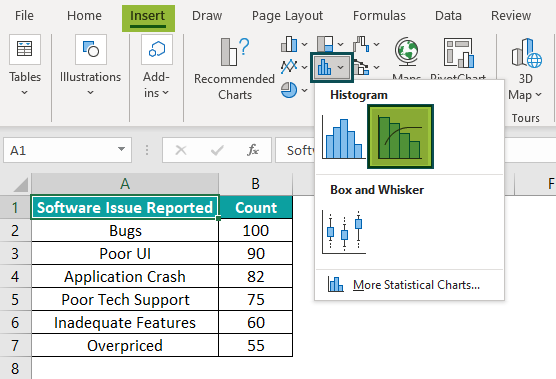Image resolution: width=556 pixels, height=379 pixels.
Task: Select the cell with value 82
Action: (x=256, y=277)
